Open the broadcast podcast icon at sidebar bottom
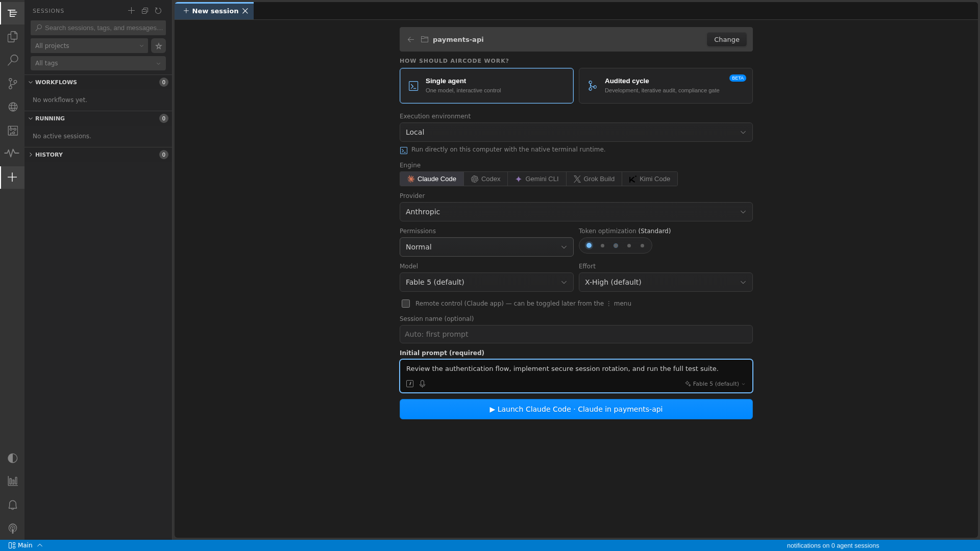The height and width of the screenshot is (551, 980). (12, 529)
